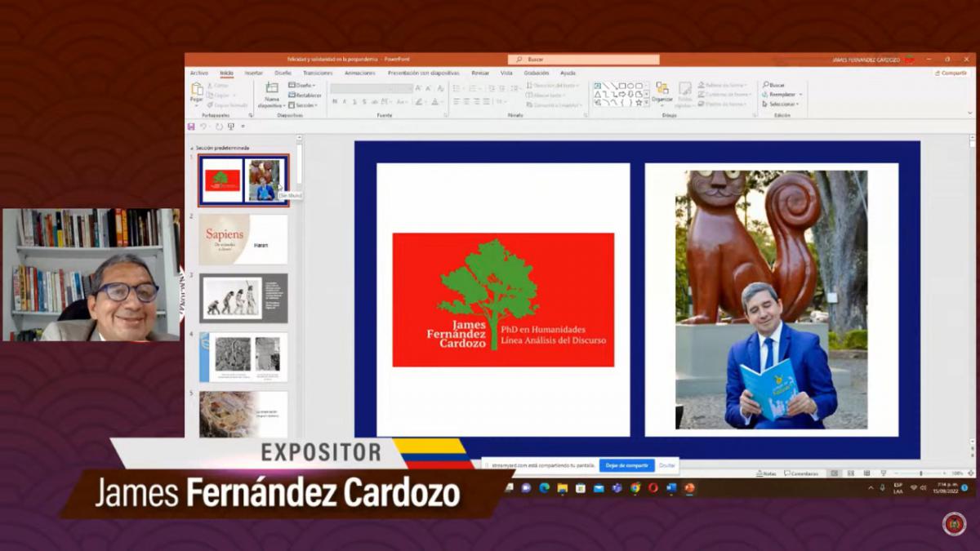The image size is (980, 551).
Task: Select the Sapiens slide thumbnail
Action: tap(243, 239)
